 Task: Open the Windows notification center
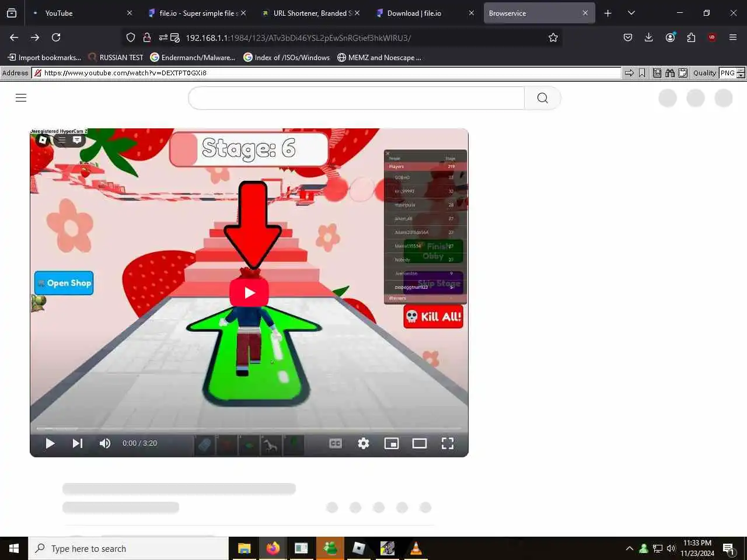[x=729, y=548]
